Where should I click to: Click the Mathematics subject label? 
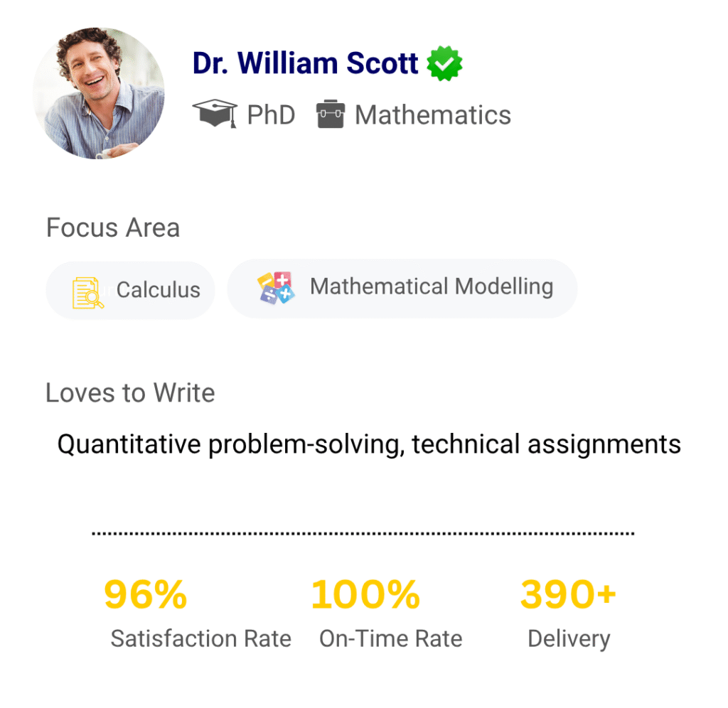pos(433,114)
